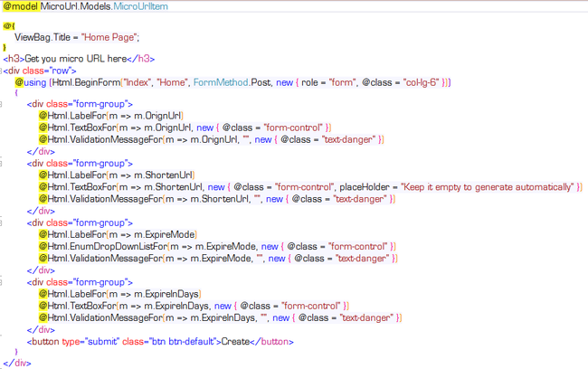The width and height of the screenshot is (588, 369).
Task: Click the "text-danger" string on the ExpireInDays line
Action: [367, 318]
